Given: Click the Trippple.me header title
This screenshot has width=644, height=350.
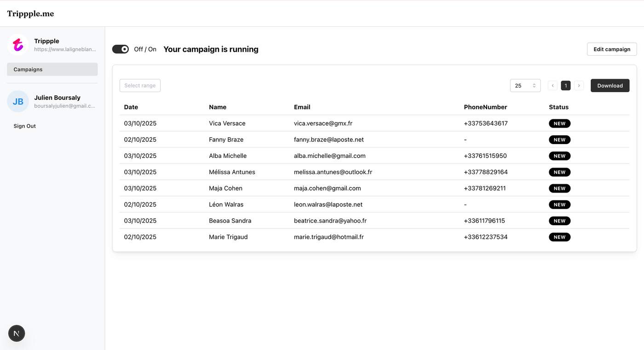Looking at the screenshot, I should pos(30,14).
